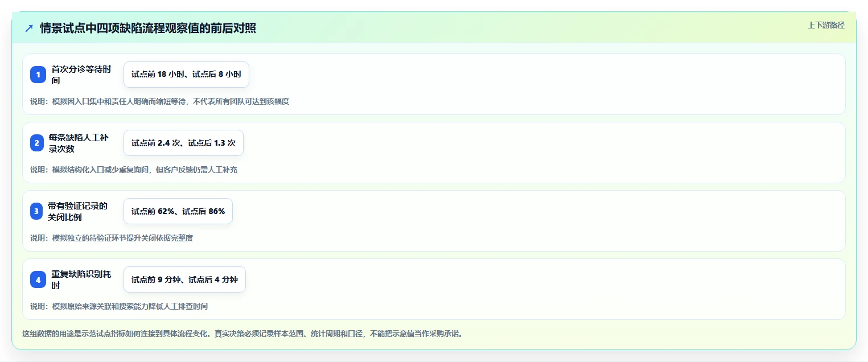Select the 每条缺陷人工补录次数 label
This screenshot has width=868, height=362.
79,143
